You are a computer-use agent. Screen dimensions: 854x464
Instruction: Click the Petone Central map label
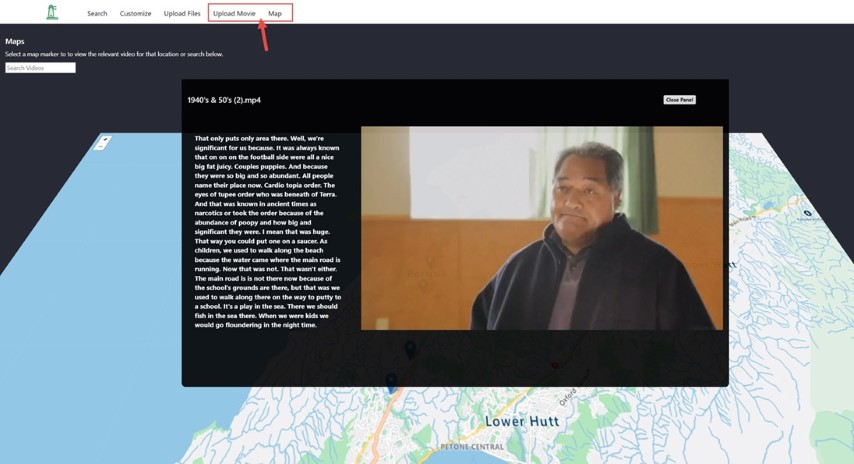pyautogui.click(x=471, y=447)
